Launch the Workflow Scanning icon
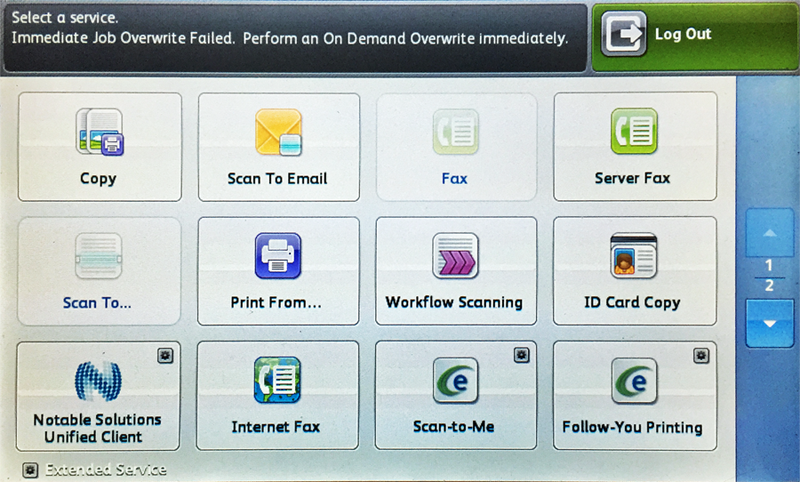Image resolution: width=800 pixels, height=482 pixels. pyautogui.click(x=455, y=256)
